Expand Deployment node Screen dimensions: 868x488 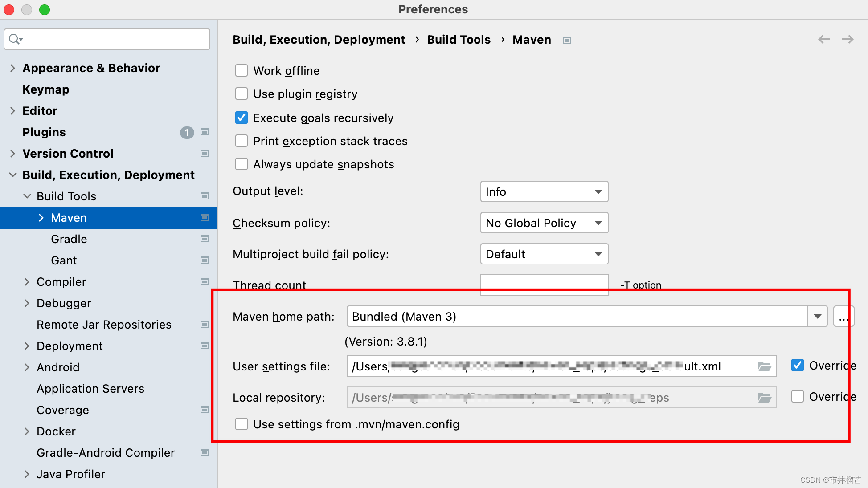[x=27, y=346]
